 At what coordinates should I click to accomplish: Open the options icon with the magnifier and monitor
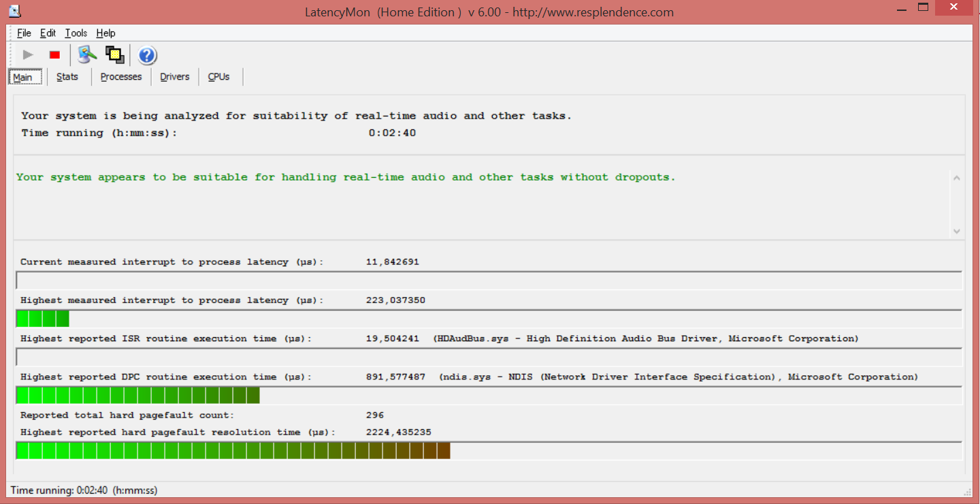point(86,55)
